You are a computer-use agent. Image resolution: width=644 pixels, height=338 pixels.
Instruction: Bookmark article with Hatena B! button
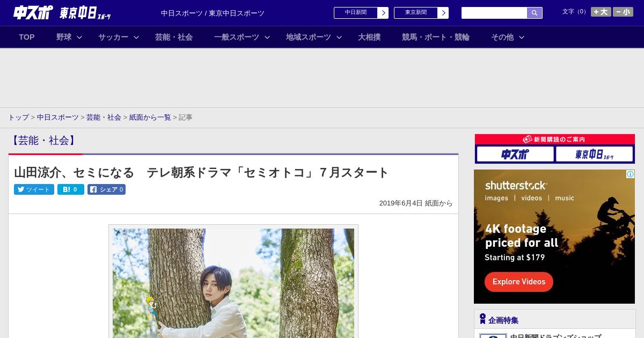(x=71, y=189)
